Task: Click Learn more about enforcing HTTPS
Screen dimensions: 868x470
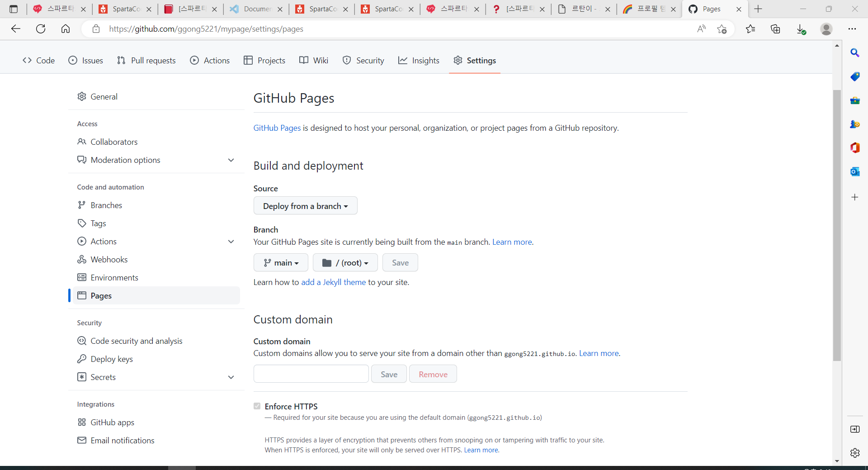Action: click(481, 450)
